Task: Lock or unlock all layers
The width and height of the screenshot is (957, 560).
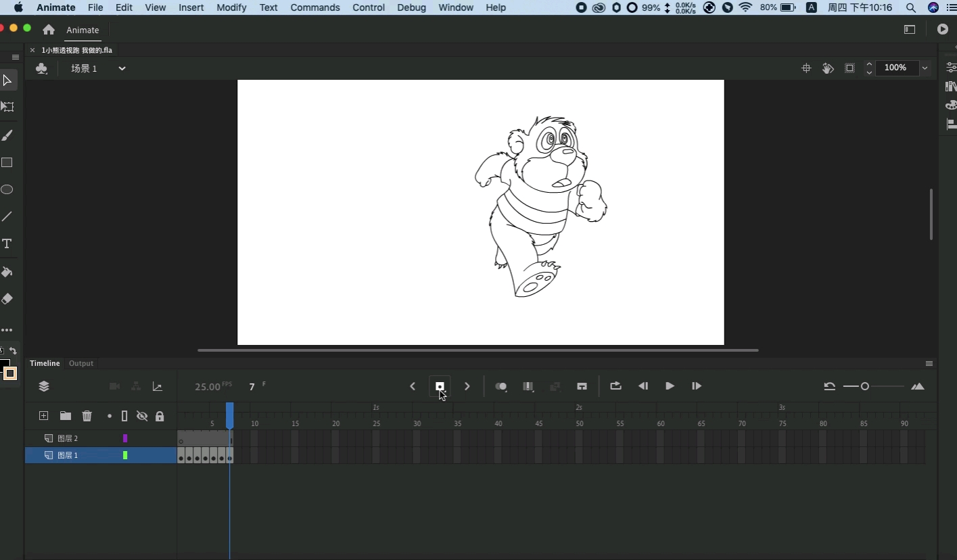Action: [x=160, y=416]
